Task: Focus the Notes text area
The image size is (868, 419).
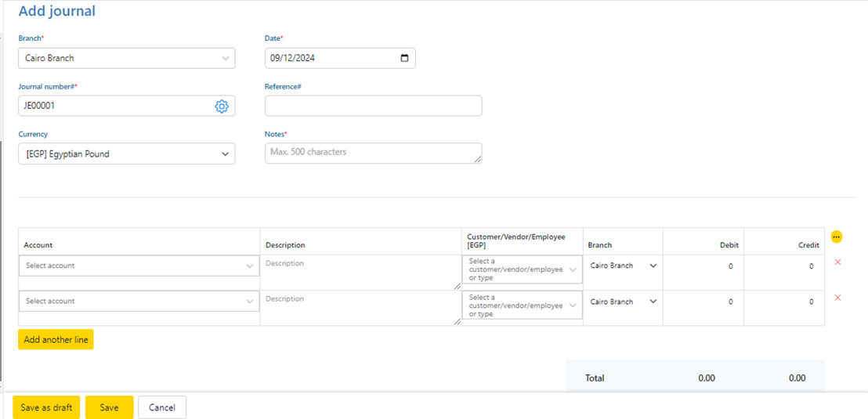Action: click(x=373, y=154)
